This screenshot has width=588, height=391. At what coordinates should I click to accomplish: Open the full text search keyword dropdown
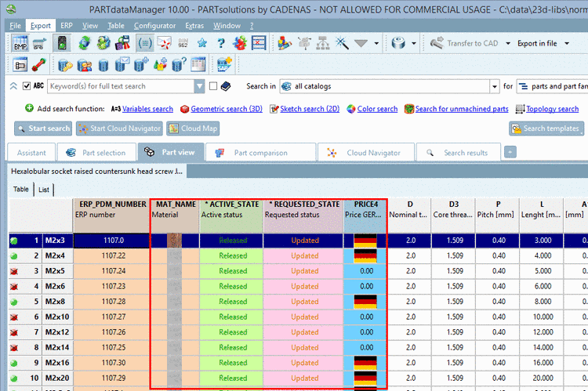pos(198,86)
